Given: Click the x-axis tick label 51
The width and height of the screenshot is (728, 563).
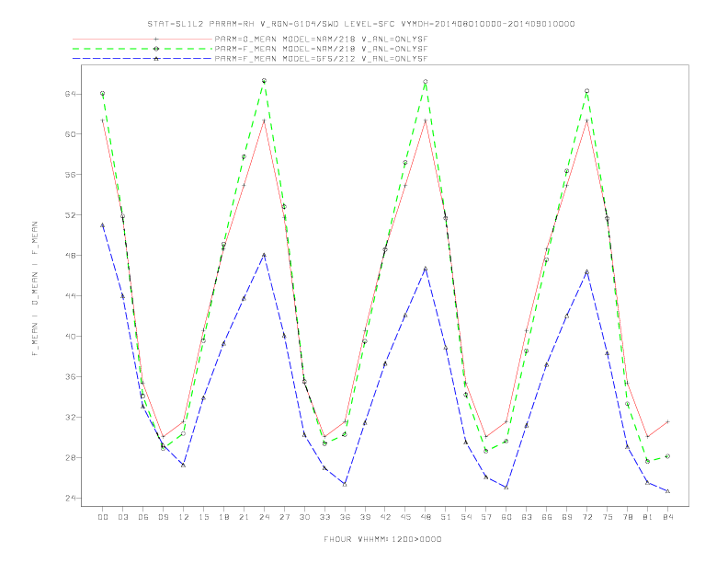Looking at the screenshot, I should pos(446,517).
